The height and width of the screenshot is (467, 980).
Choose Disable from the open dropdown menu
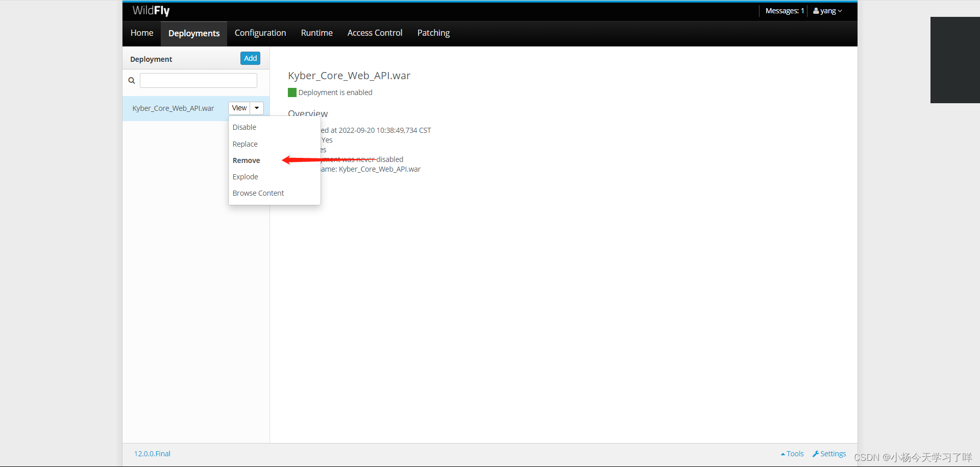click(x=244, y=127)
